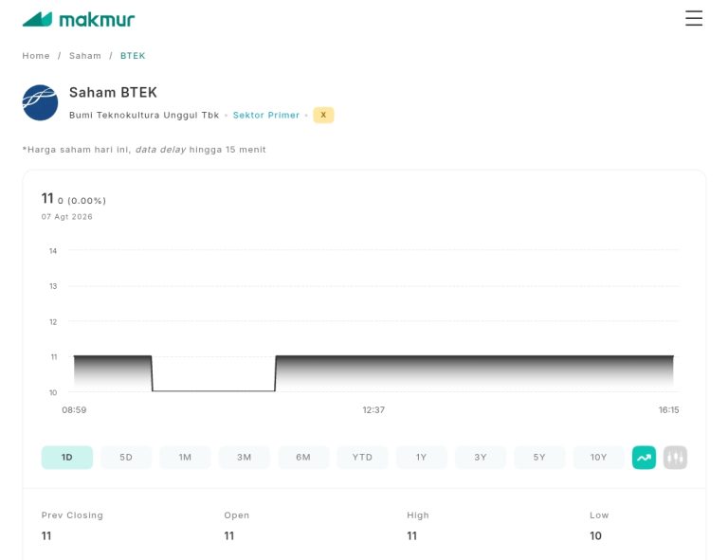Switch to candlestick chart view
This screenshot has width=728, height=560.
[x=675, y=458]
